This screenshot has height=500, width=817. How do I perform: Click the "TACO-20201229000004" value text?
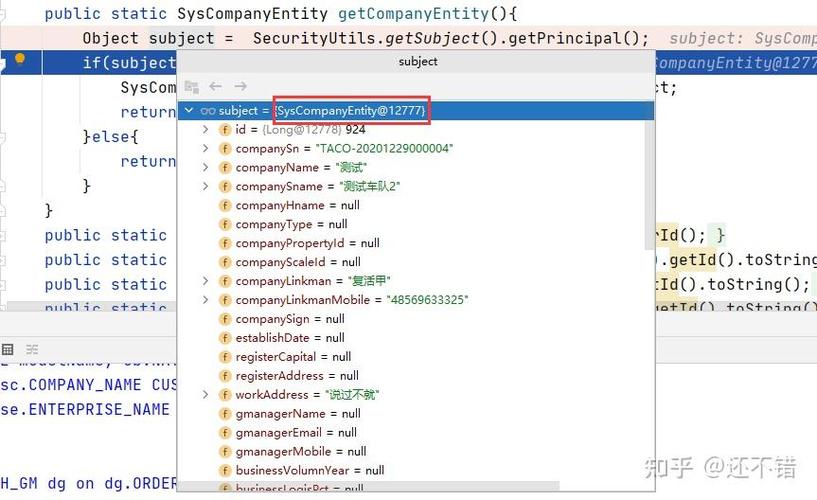click(x=384, y=148)
